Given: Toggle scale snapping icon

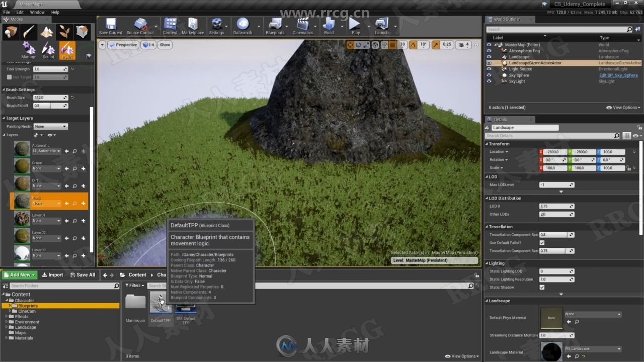Looking at the screenshot, I should (x=436, y=45).
